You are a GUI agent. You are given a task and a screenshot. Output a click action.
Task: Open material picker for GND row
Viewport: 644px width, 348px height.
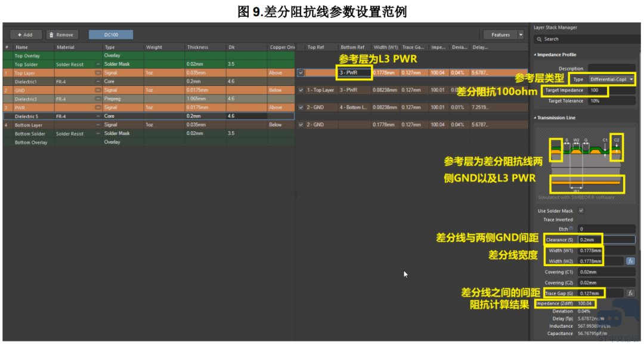click(x=98, y=90)
